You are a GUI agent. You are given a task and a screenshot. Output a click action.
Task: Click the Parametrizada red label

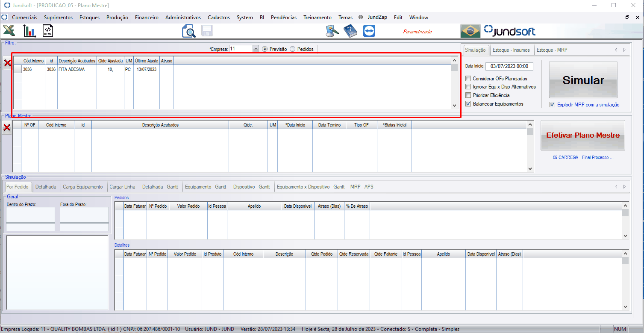418,32
